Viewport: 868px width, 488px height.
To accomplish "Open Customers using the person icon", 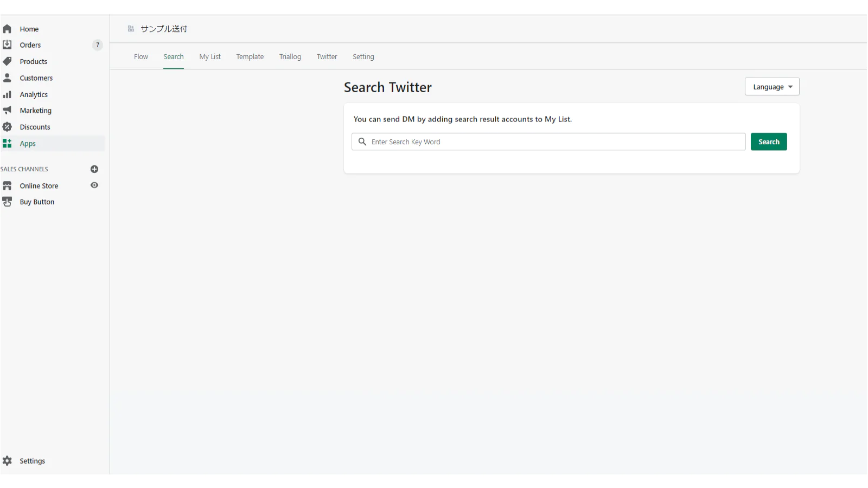I will coord(7,78).
